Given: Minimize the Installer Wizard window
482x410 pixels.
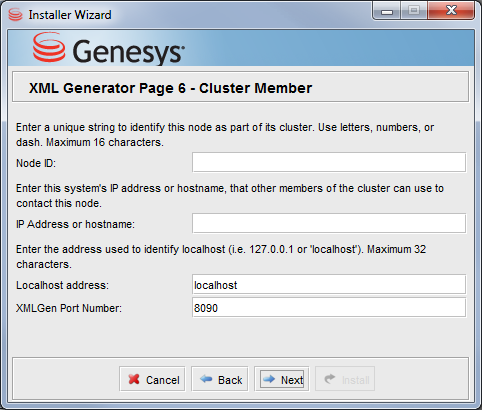Looking at the screenshot, I should click(x=387, y=11).
